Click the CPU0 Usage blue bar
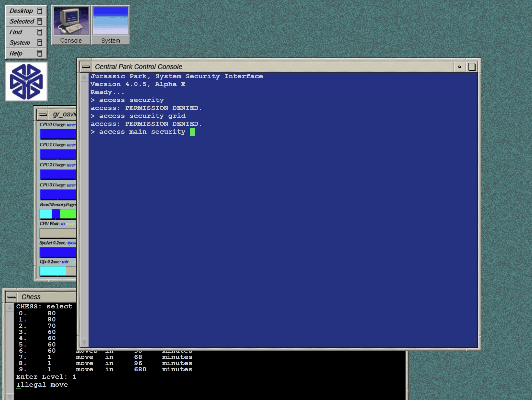532x400 pixels. [x=58, y=134]
